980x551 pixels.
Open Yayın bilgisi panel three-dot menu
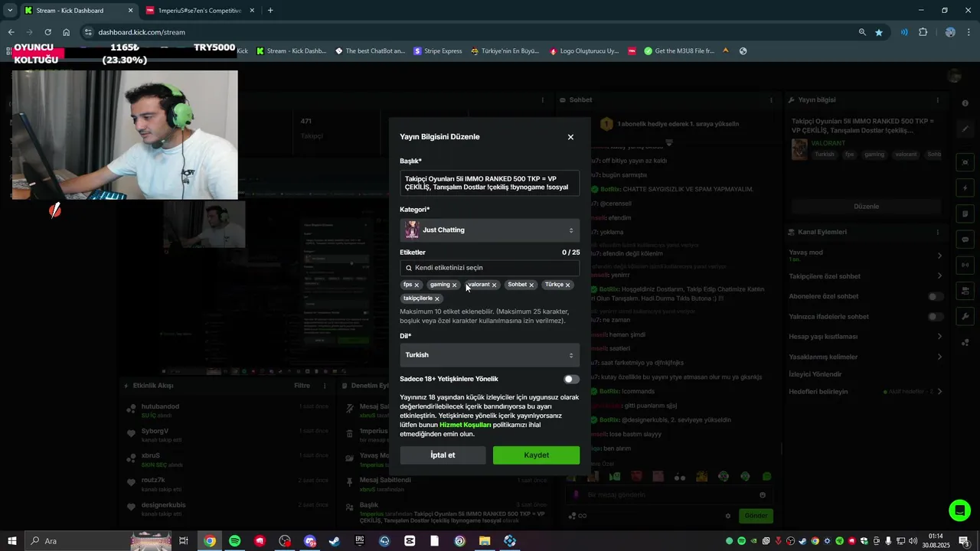click(937, 100)
